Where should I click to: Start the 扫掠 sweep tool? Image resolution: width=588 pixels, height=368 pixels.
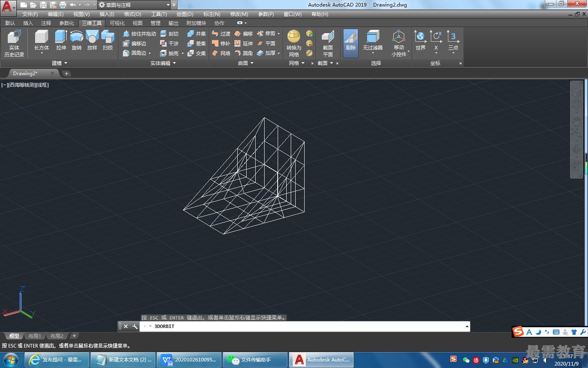(x=108, y=40)
